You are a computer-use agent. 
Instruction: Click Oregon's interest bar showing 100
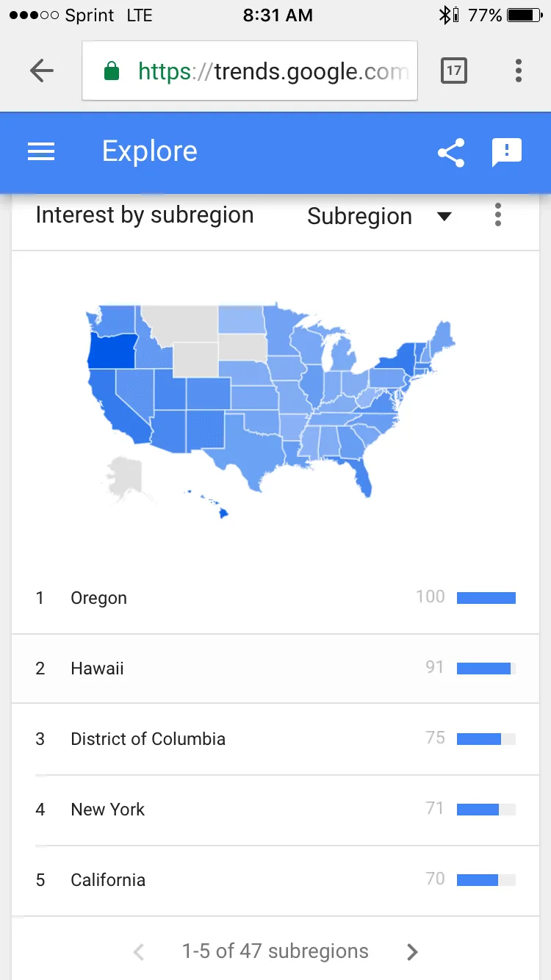[x=486, y=598]
